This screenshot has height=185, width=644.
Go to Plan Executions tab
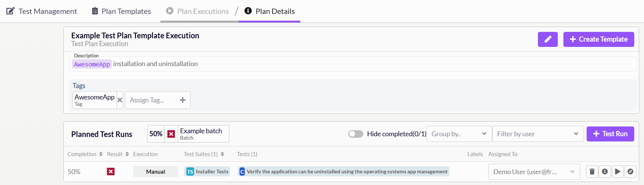tap(198, 11)
